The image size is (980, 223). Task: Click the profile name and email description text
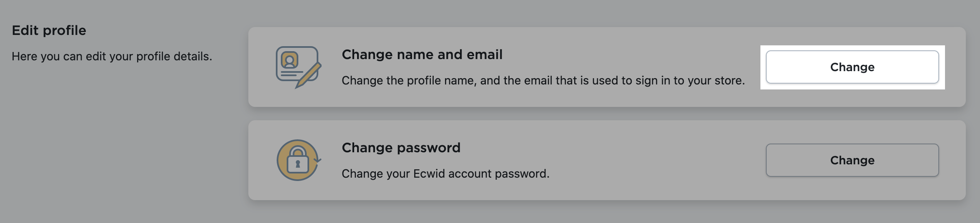click(543, 80)
